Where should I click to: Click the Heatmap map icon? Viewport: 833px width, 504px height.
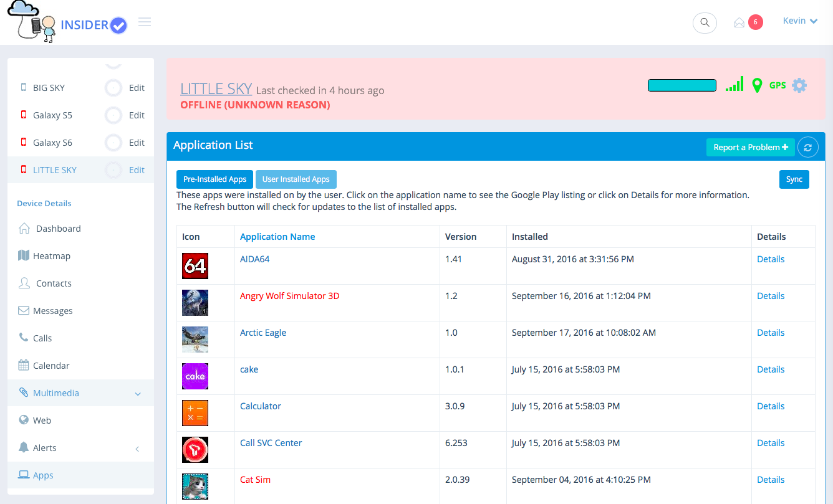[x=24, y=255]
